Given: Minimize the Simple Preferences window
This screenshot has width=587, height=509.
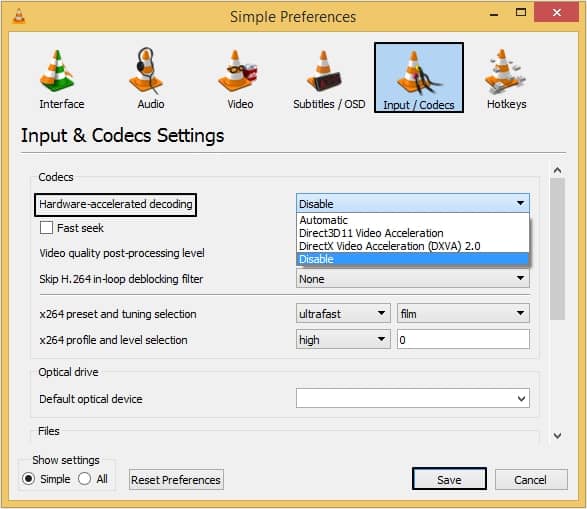Looking at the screenshot, I should [x=494, y=15].
